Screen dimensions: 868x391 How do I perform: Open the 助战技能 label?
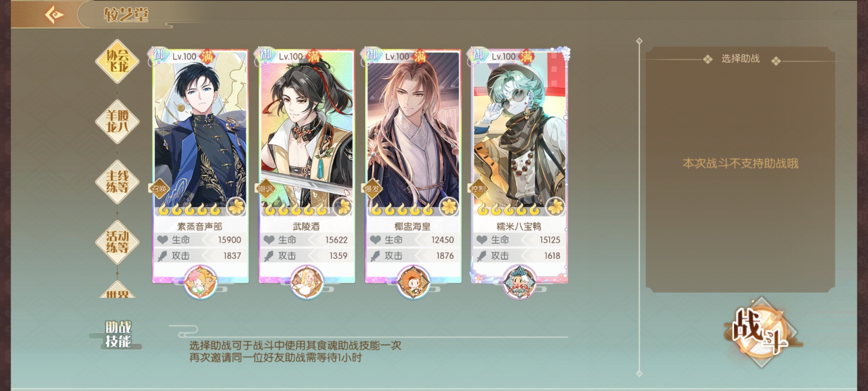point(118,335)
